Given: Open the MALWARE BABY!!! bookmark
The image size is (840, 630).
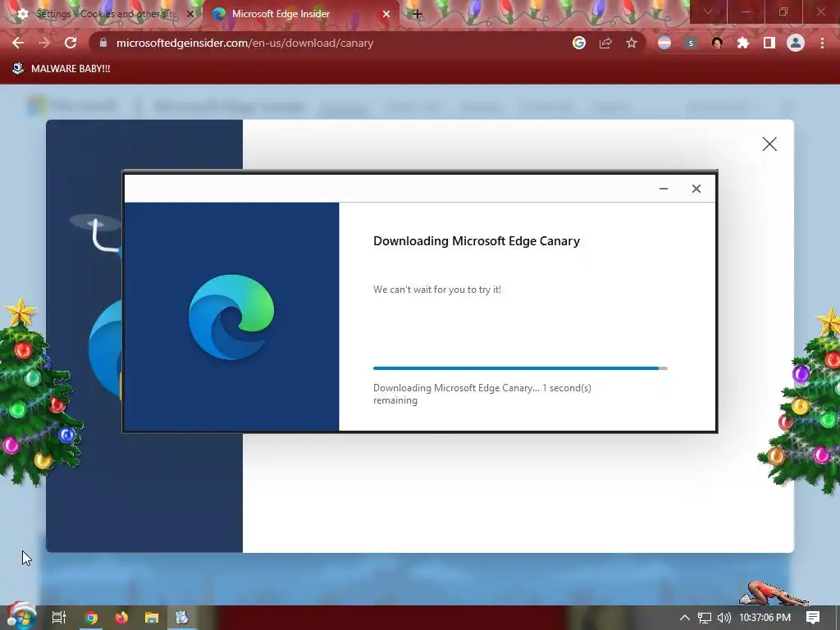Looking at the screenshot, I should [61, 69].
